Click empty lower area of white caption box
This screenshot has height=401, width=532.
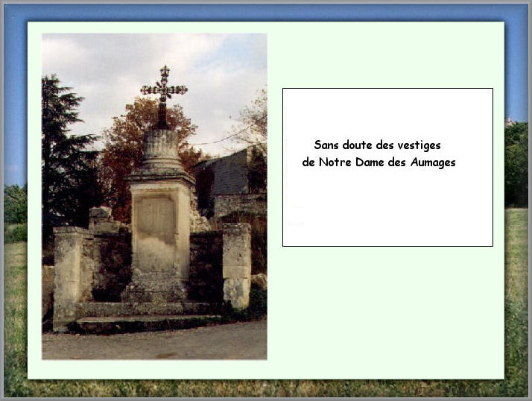coord(387,216)
